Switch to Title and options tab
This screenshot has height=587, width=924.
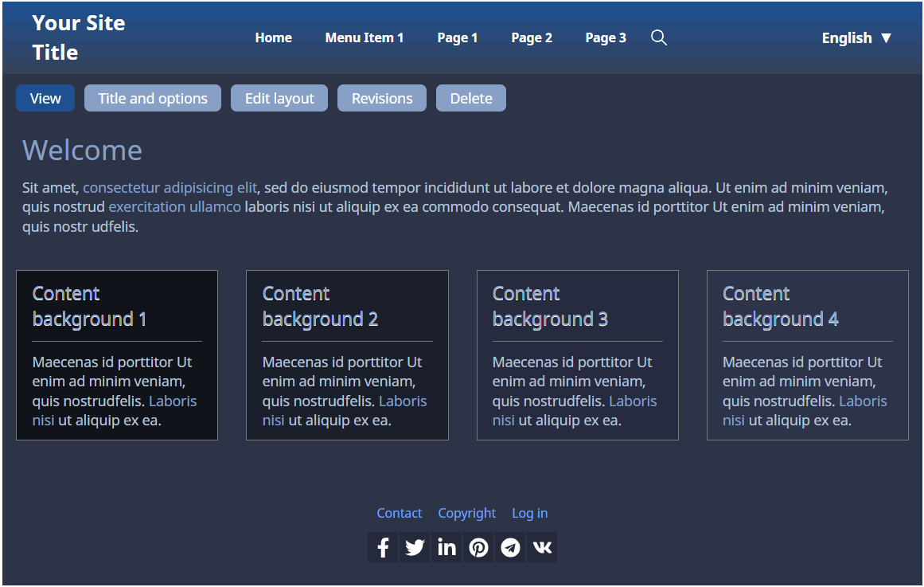(153, 98)
